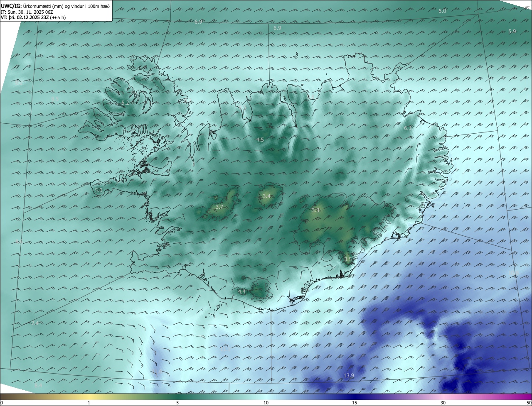Click the 5.0 value on the map
Viewport: 532px width, 406px height.
(x=99, y=190)
